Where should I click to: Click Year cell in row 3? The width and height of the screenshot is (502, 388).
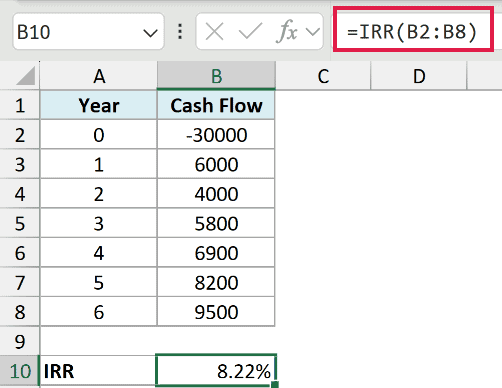coord(99,164)
